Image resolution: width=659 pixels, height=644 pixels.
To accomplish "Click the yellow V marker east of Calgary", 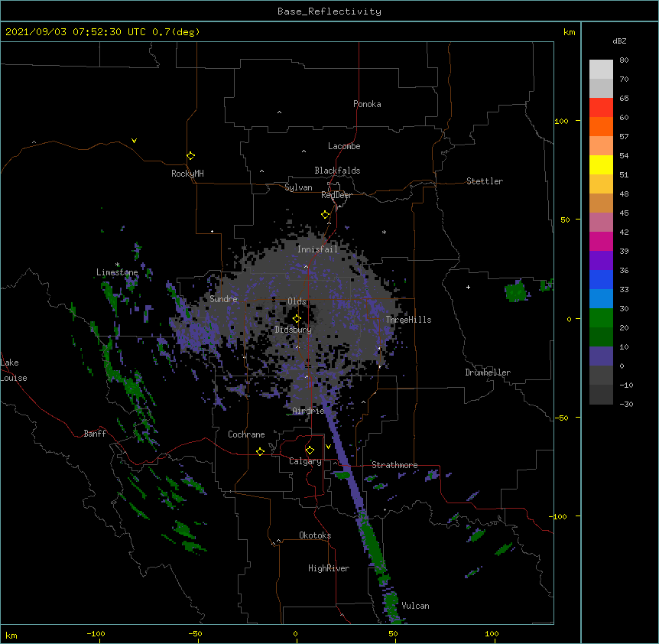I will (328, 447).
